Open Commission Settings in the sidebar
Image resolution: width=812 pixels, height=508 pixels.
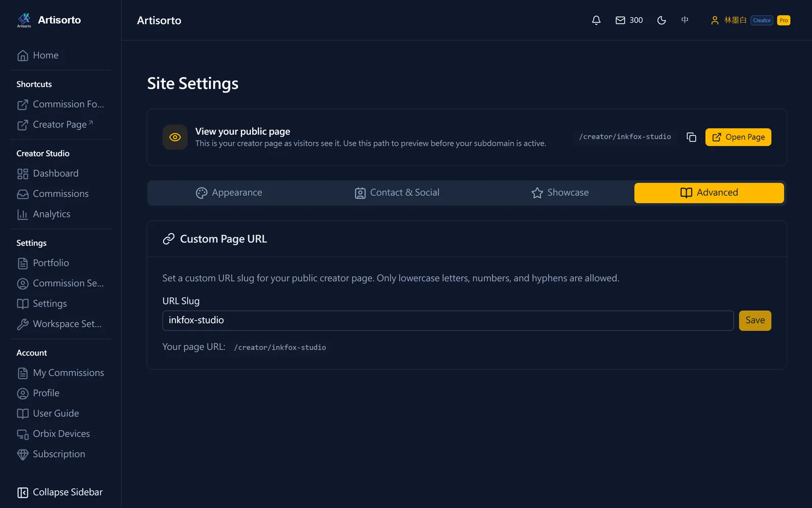pos(61,283)
